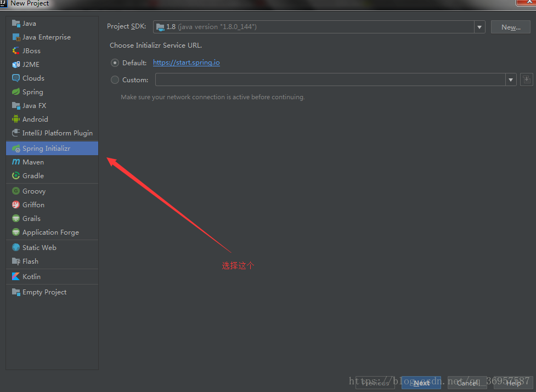Open the https://start.spring.io link
This screenshot has width=536, height=392.
[x=187, y=63]
